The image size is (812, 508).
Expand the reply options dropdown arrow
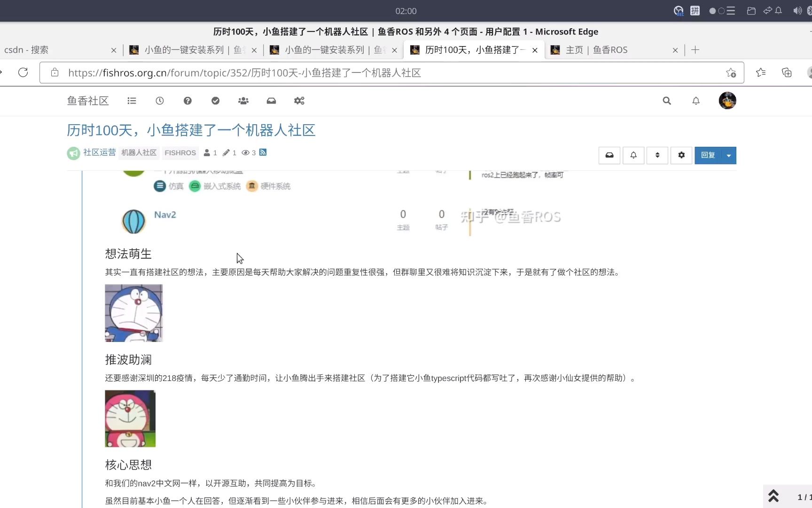point(729,155)
